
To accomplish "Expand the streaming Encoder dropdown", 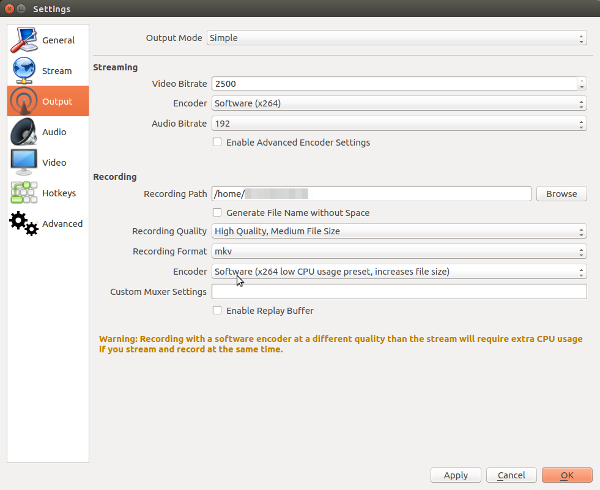I will [396, 104].
